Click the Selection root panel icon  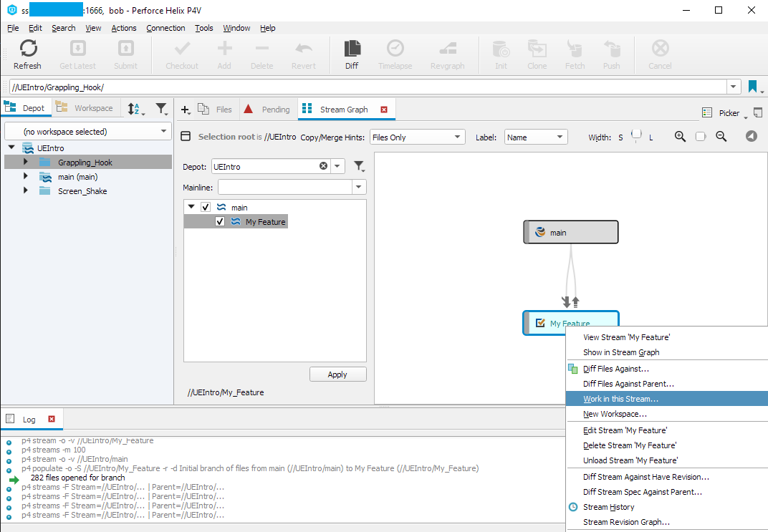pos(186,137)
